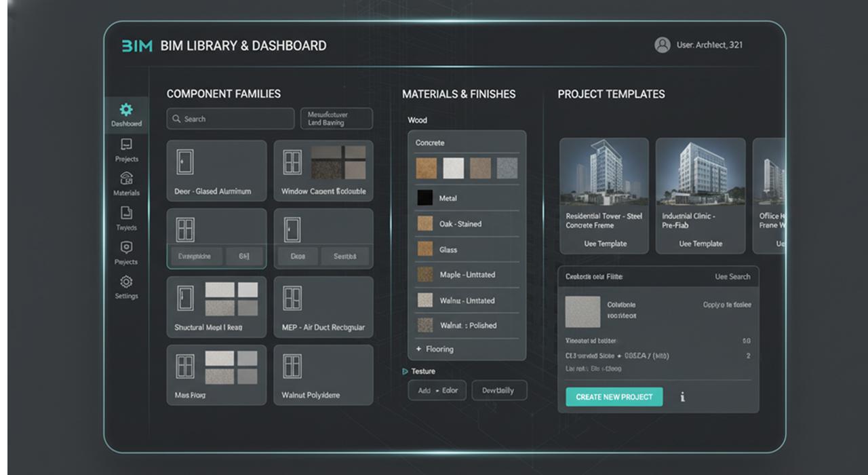Screen dimensions: 868x475
Task: Click the Component Families search field
Action: click(x=231, y=119)
